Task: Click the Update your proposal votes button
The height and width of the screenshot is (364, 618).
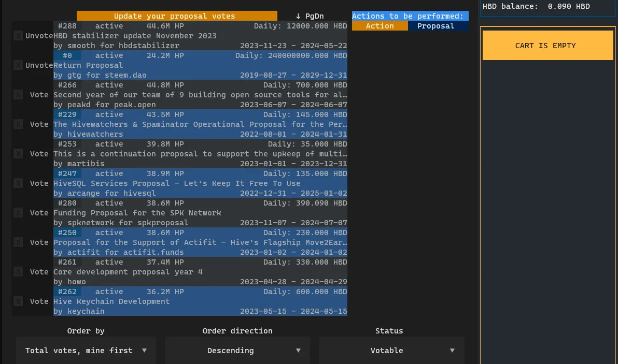Action: point(177,16)
